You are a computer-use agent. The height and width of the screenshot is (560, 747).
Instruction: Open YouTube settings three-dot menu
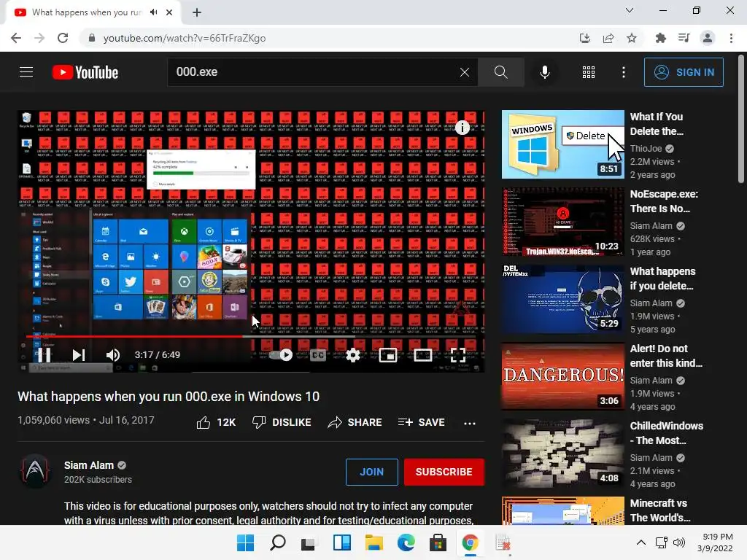point(623,72)
